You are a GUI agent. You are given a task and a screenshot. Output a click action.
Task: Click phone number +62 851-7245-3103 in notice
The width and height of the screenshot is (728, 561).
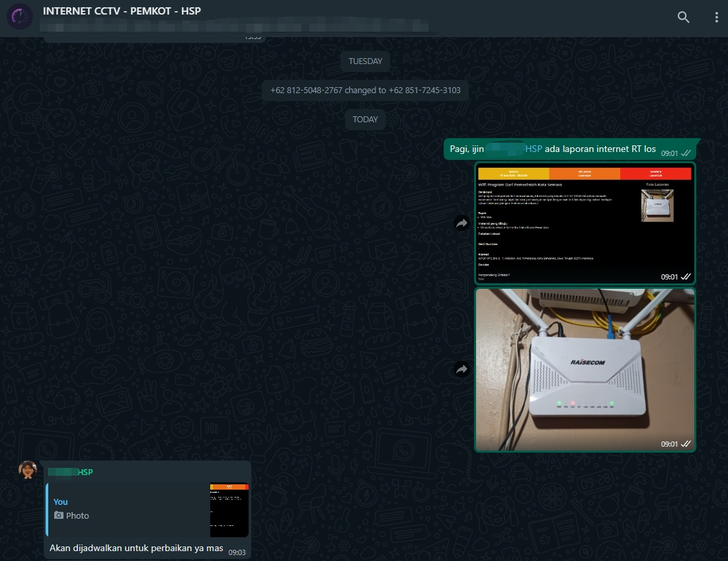click(x=425, y=90)
